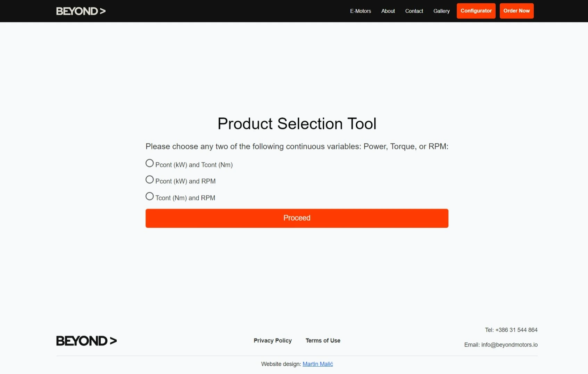Open the E-Motors menu item
The image size is (588, 374).
tap(361, 11)
